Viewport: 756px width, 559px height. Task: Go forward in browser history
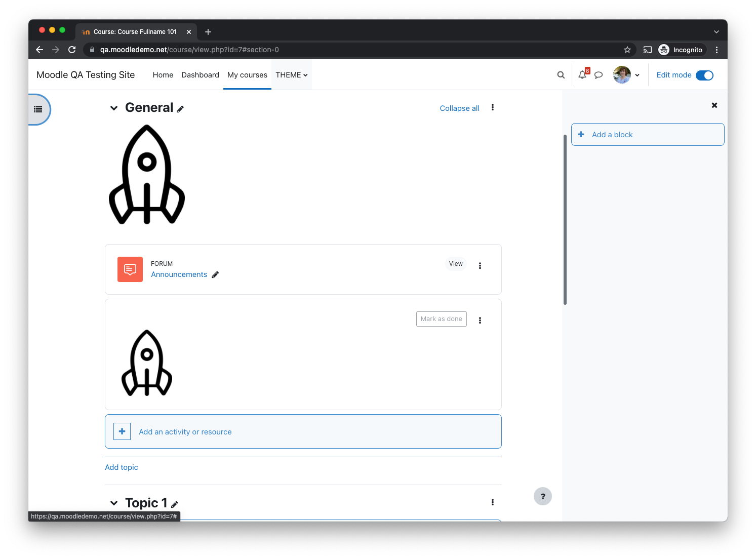point(56,50)
